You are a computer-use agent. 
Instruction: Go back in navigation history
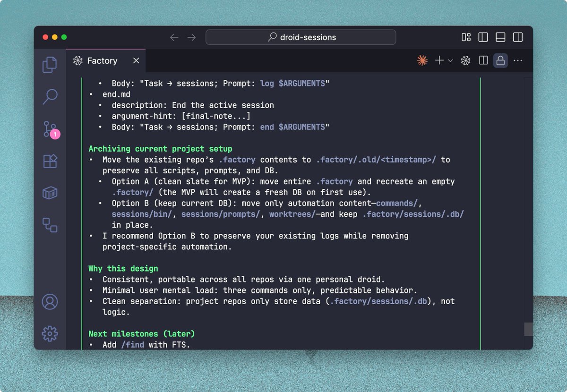[x=174, y=37]
